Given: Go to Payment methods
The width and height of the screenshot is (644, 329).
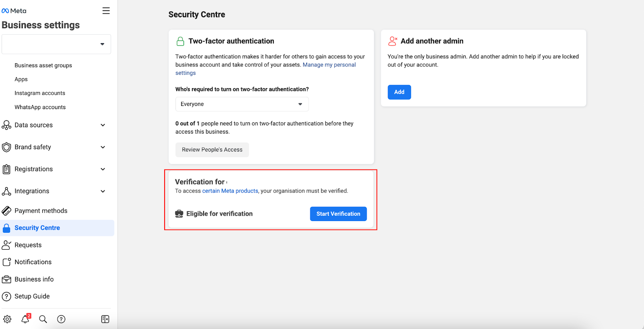Looking at the screenshot, I should click(x=41, y=211).
